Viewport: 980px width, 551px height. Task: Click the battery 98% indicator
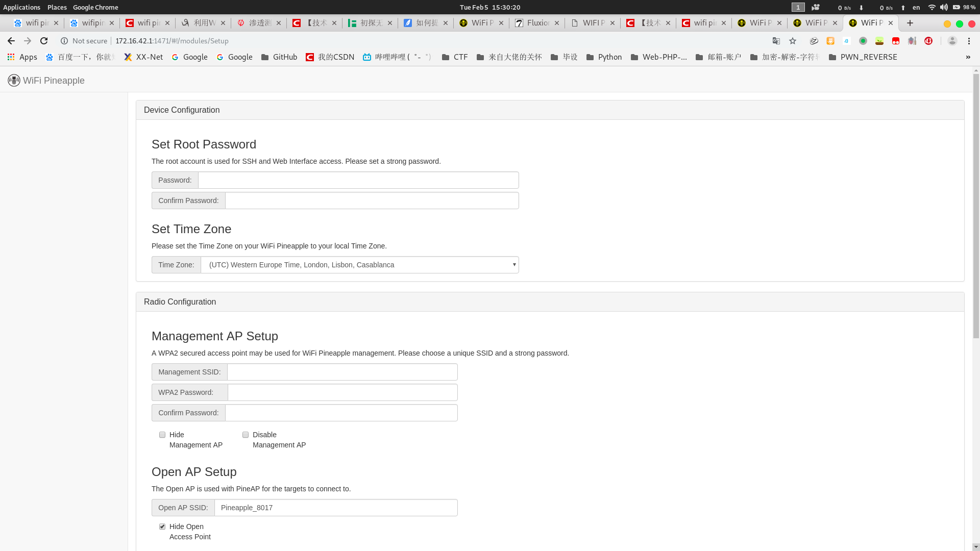pyautogui.click(x=964, y=7)
